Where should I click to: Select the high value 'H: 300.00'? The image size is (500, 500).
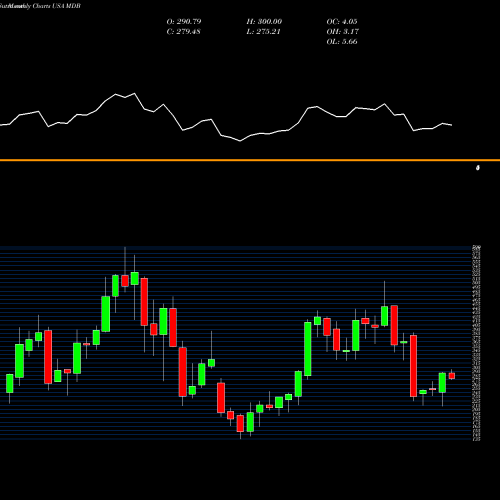264,22
